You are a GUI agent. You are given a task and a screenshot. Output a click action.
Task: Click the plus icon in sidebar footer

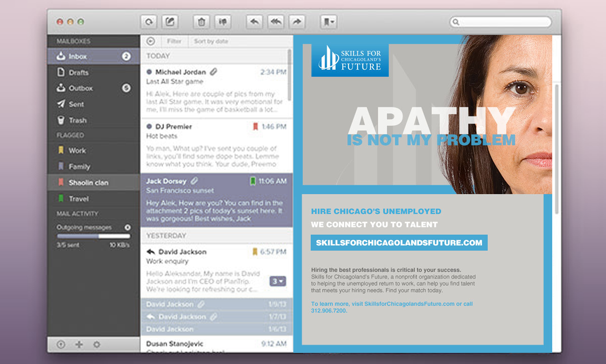tap(79, 344)
